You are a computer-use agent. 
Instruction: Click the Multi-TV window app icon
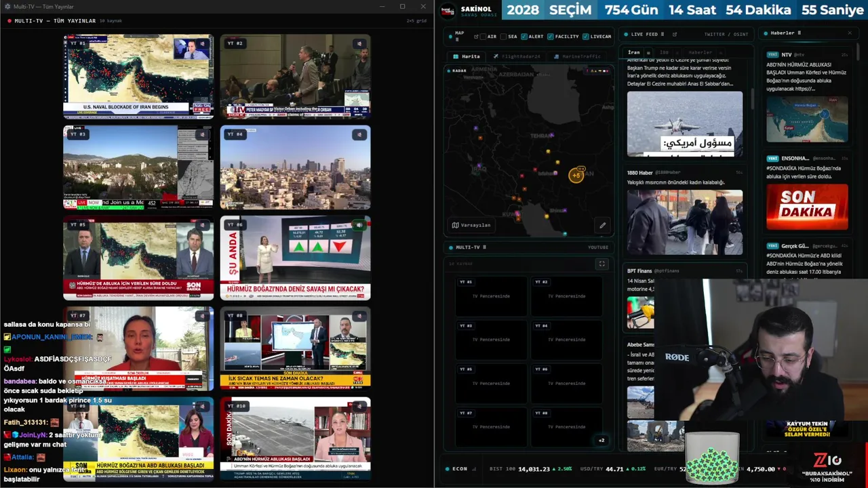7,7
